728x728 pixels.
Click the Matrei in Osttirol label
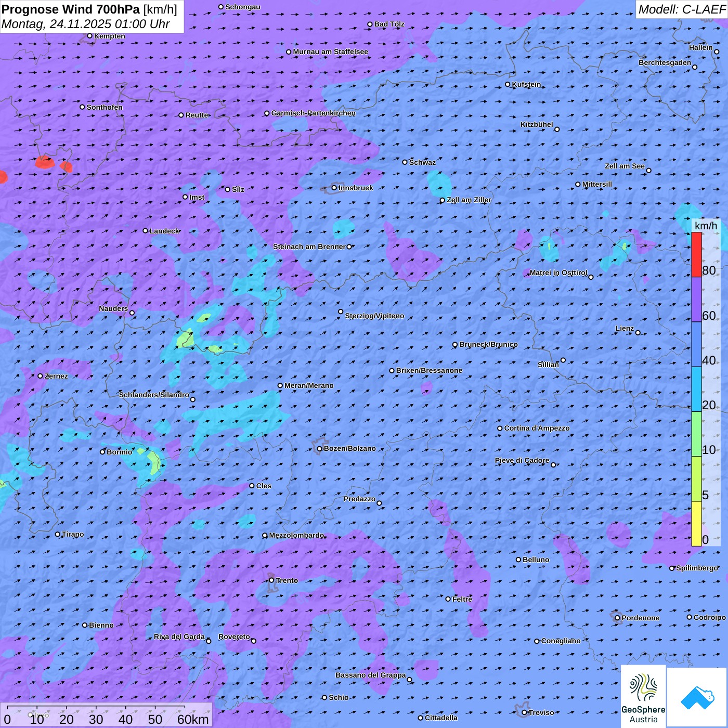558,272
